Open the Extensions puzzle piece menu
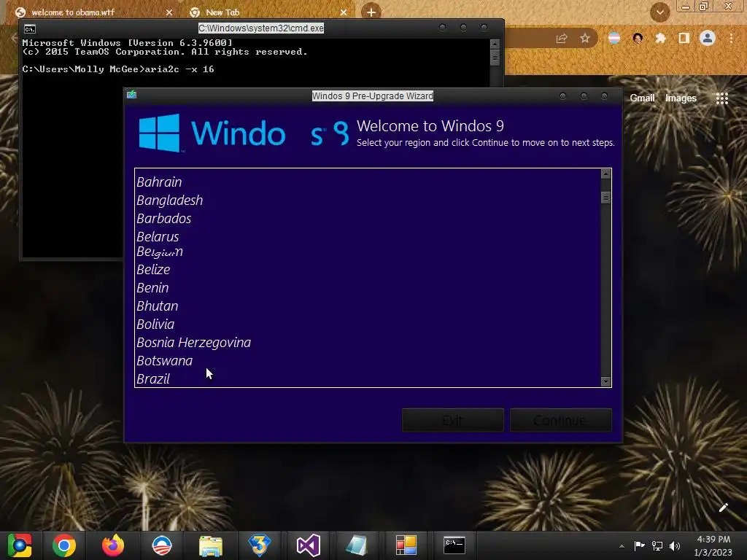Viewport: 747px width, 560px height. tap(660, 38)
